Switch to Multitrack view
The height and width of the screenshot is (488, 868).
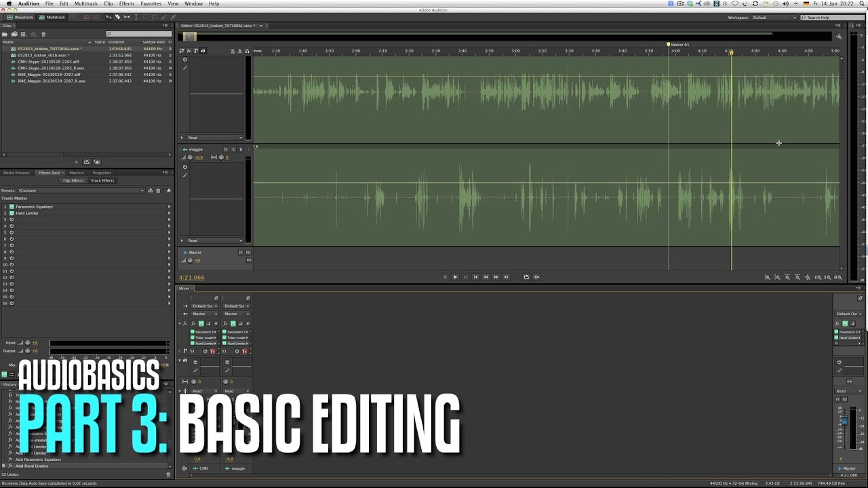tap(52, 17)
